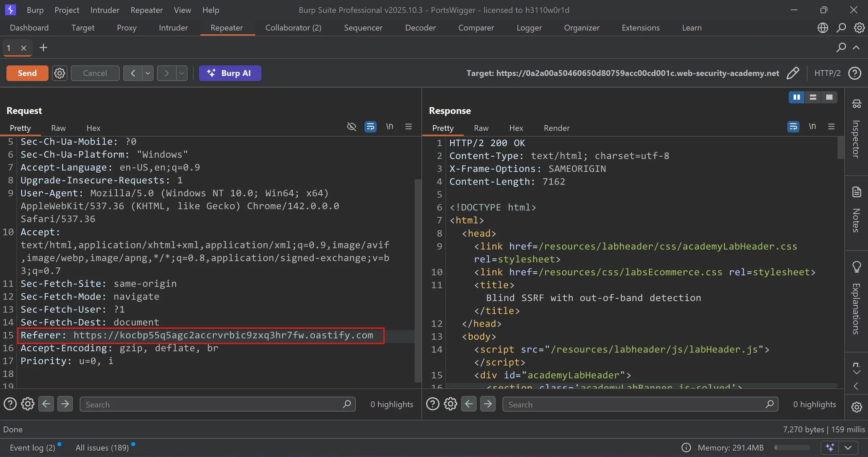Click the pencil icon to edit target
Image resolution: width=868 pixels, height=457 pixels.
pyautogui.click(x=793, y=73)
